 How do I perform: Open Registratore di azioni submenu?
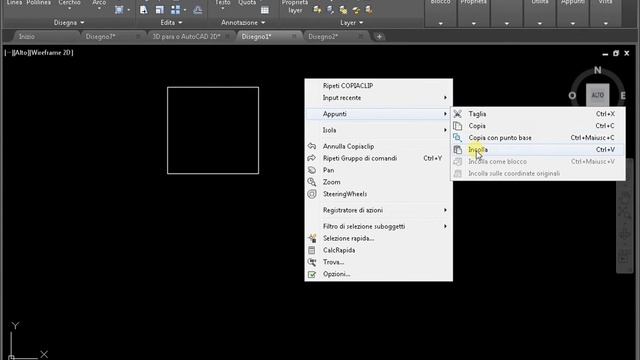[x=378, y=210]
